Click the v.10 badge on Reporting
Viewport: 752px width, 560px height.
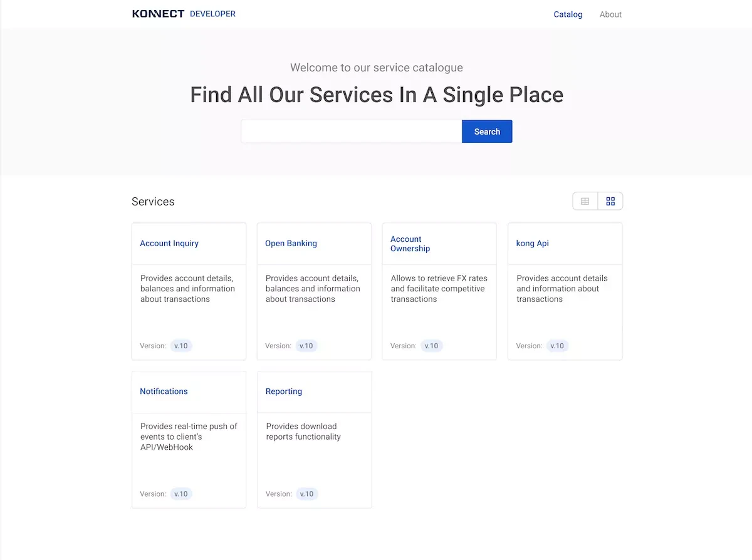point(306,494)
